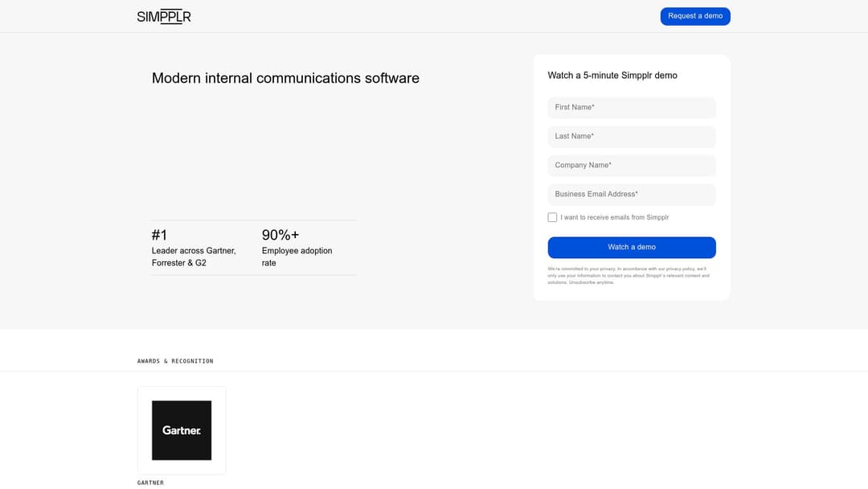Click the GARTNER caption below the logo
The image size is (868, 489).
click(150, 483)
